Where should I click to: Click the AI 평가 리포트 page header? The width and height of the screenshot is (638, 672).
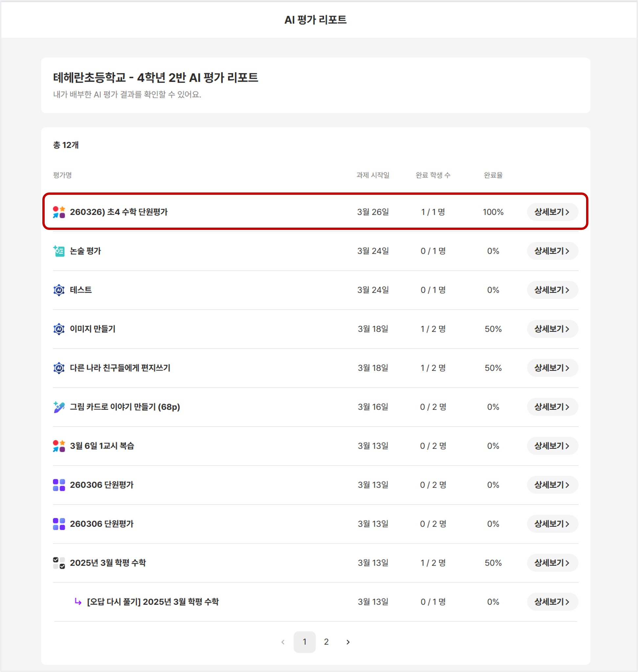tap(315, 20)
